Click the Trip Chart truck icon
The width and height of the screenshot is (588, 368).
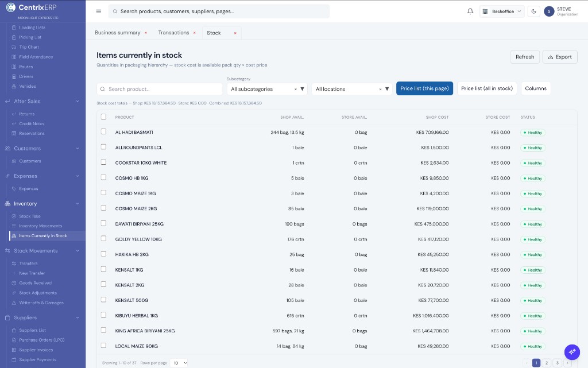pos(14,47)
